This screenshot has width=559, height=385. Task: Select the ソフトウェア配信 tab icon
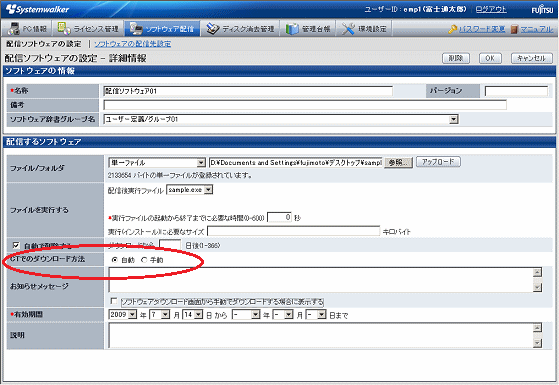pos(136,29)
